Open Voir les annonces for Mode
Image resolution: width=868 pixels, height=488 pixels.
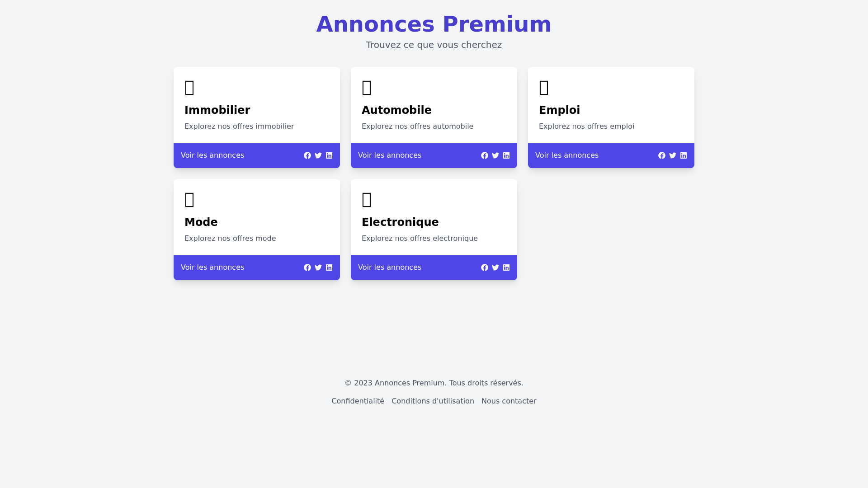point(212,267)
